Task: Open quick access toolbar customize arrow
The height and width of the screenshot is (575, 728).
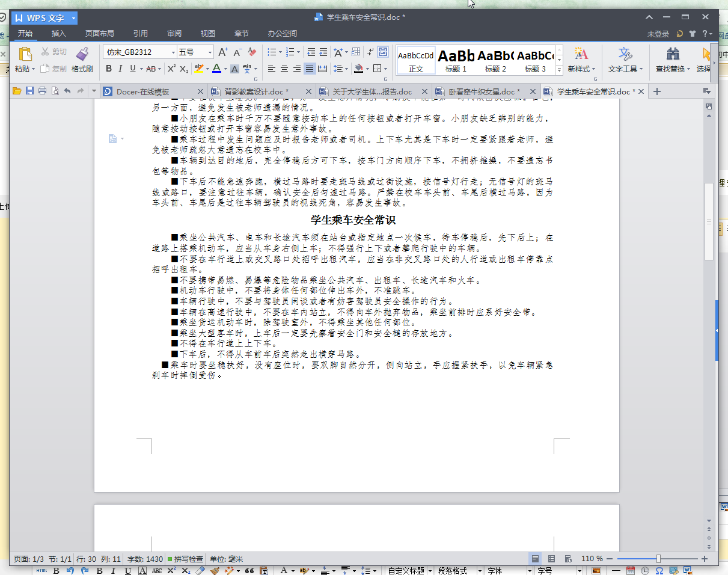Action: [x=93, y=91]
